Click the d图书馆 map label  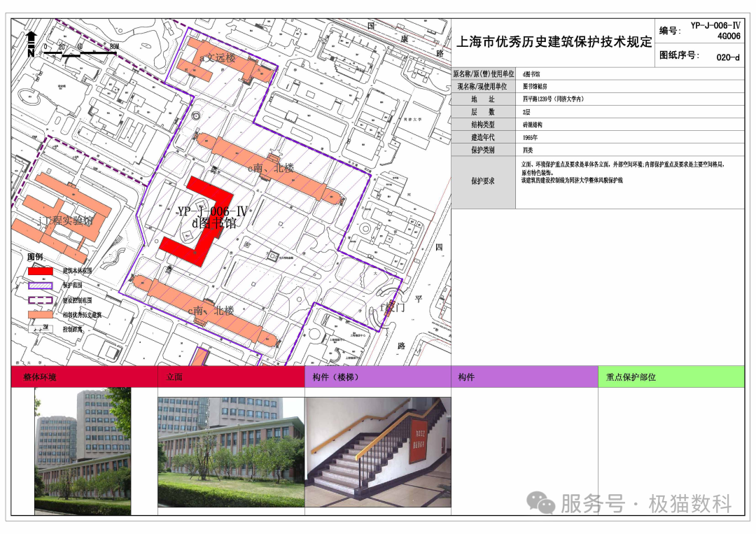(214, 223)
